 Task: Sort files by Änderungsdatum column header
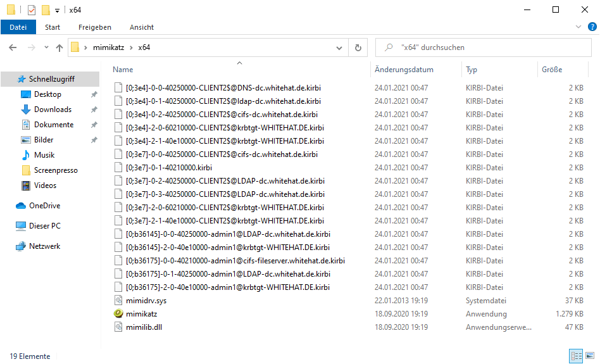click(x=404, y=70)
